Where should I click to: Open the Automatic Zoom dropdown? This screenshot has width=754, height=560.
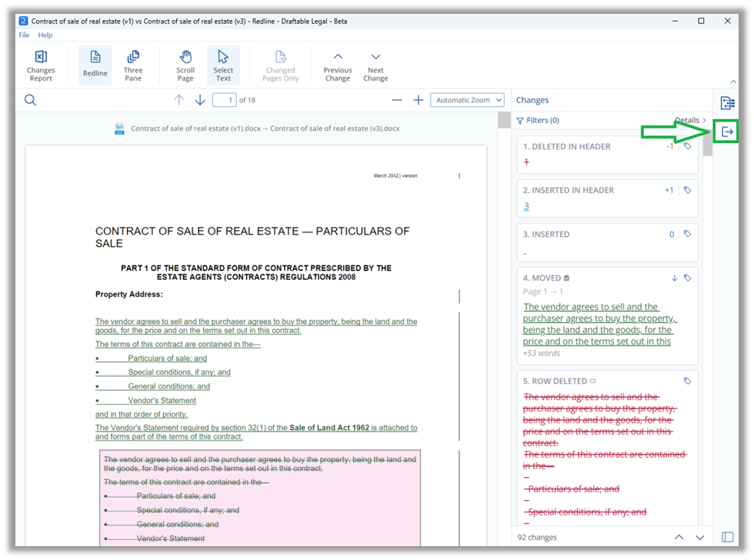[466, 100]
